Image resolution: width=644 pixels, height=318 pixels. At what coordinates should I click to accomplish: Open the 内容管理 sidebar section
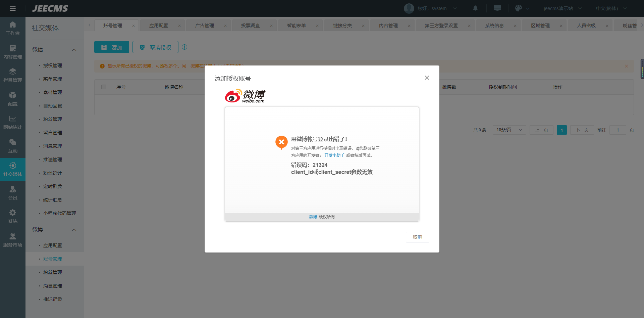pyautogui.click(x=13, y=52)
